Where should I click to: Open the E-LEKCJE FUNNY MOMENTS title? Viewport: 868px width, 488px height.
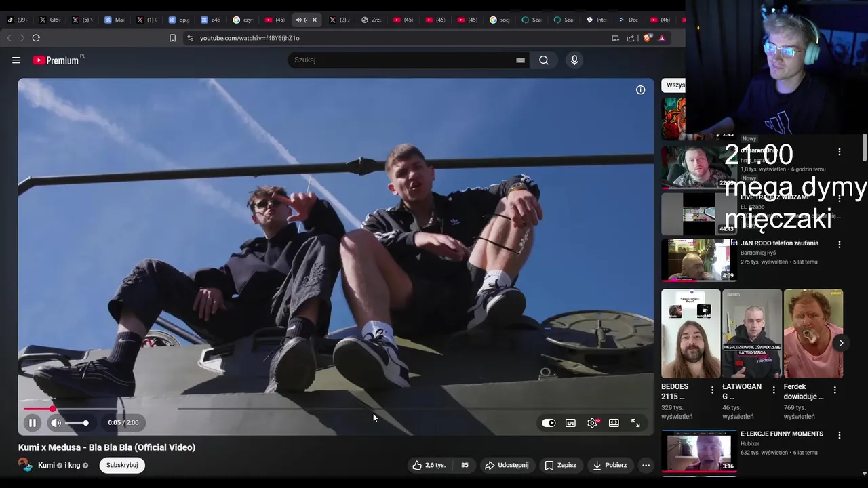click(x=782, y=434)
